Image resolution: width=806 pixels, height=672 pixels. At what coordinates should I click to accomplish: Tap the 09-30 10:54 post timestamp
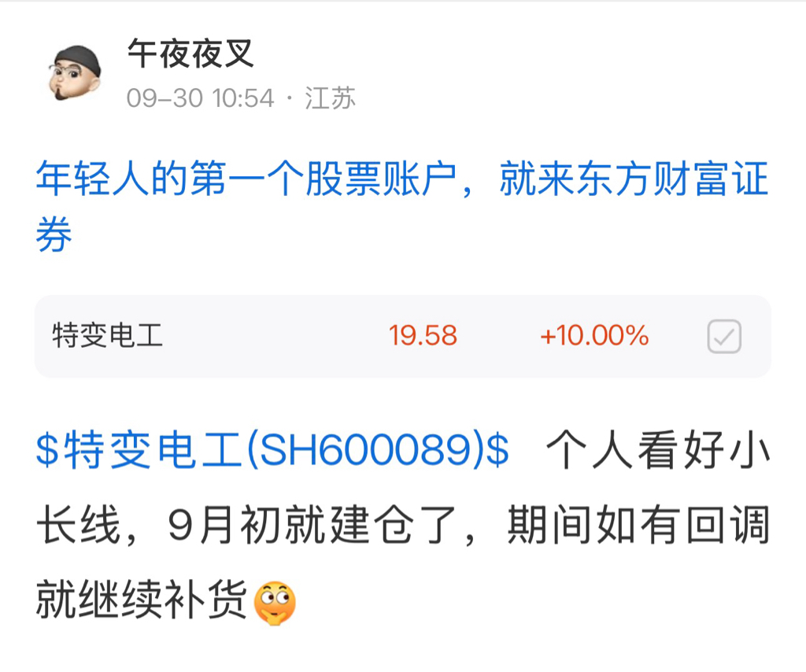(201, 98)
